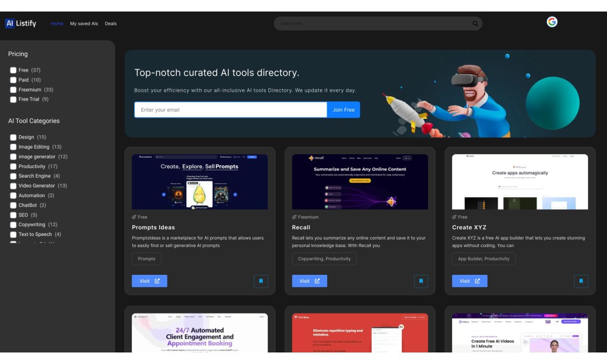Open the Recall preview image
607x364 pixels.
coord(360,182)
